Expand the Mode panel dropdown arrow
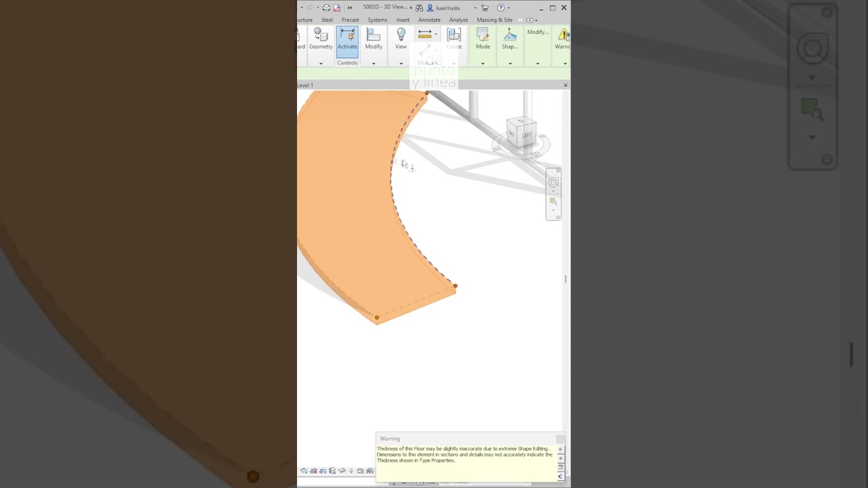The height and width of the screenshot is (488, 868). point(483,64)
